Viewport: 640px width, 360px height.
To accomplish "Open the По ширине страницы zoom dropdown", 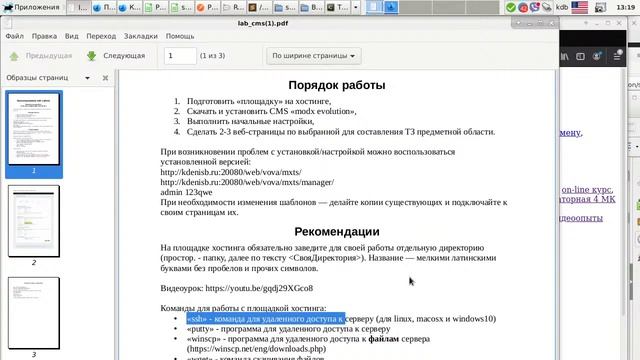I will point(313,56).
